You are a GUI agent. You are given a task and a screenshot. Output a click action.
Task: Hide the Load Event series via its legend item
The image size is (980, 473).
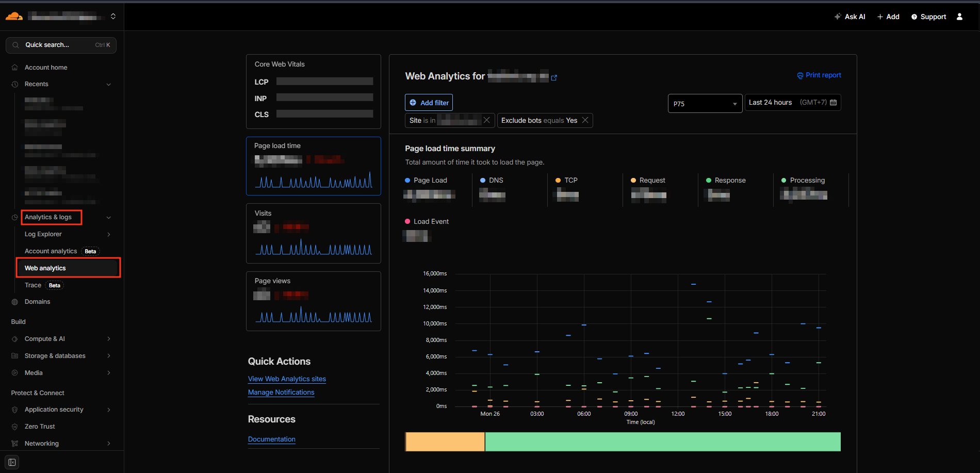pyautogui.click(x=427, y=221)
